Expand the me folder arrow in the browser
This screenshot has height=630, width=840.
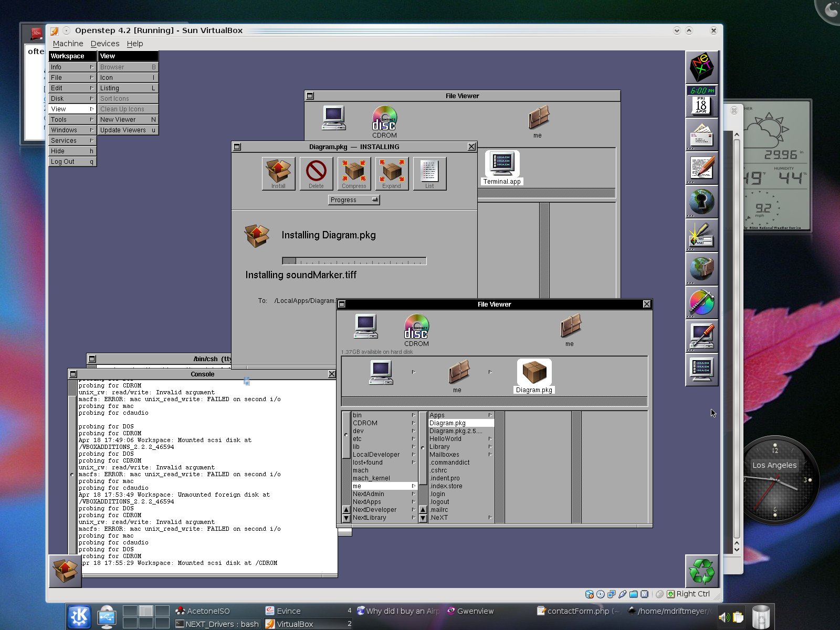click(413, 486)
